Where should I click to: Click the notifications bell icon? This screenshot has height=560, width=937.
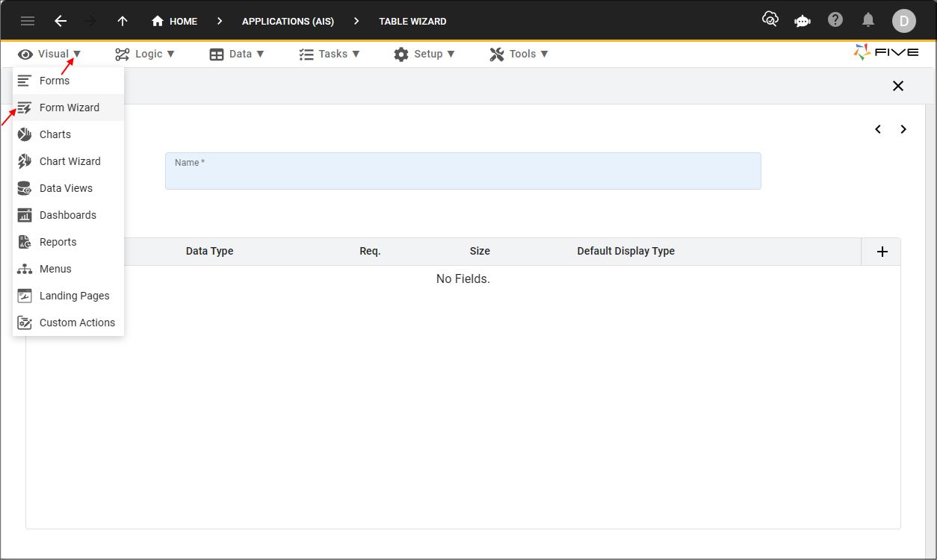click(x=868, y=20)
